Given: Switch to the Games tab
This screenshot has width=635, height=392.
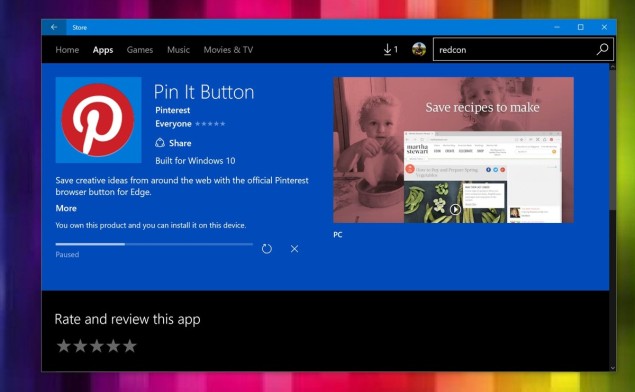Looking at the screenshot, I should click(x=140, y=50).
